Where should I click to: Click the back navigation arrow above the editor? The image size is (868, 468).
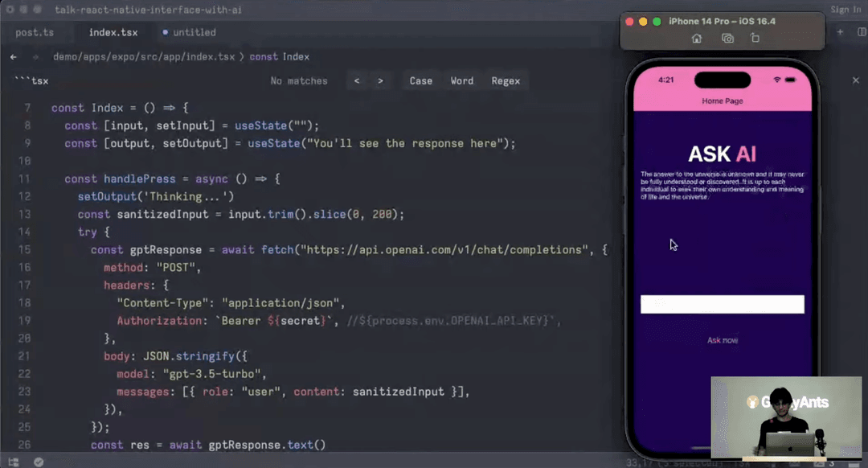click(x=13, y=57)
